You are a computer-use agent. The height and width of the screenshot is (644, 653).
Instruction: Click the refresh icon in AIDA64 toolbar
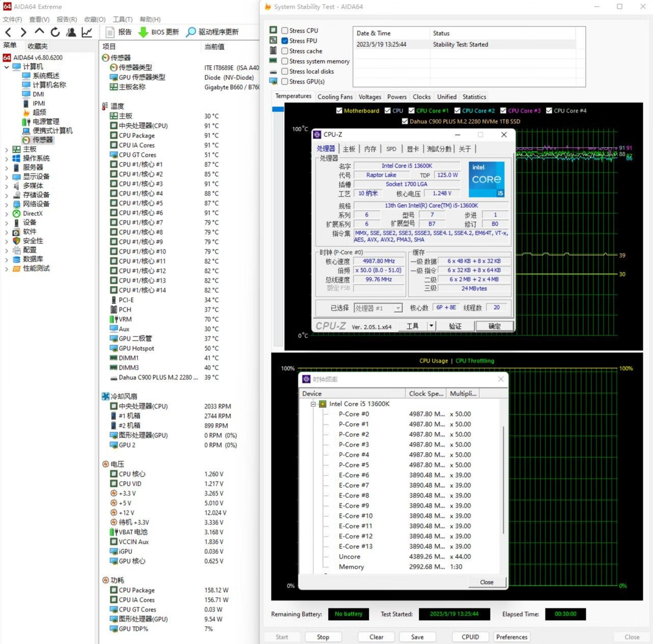pyautogui.click(x=55, y=32)
